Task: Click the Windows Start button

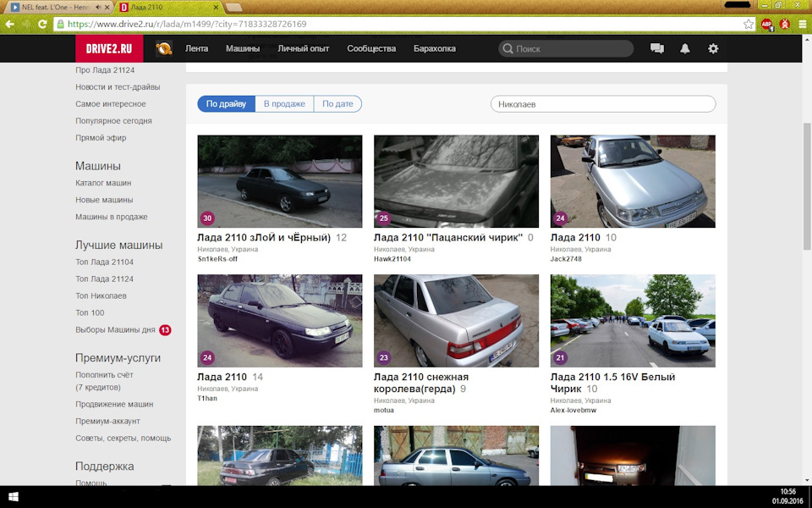Action: coord(14,497)
